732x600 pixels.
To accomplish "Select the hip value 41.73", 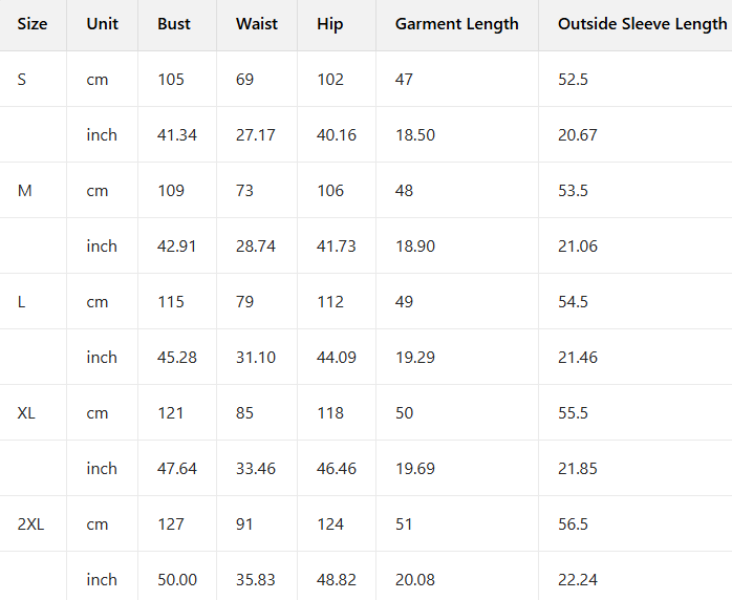I will tap(336, 246).
